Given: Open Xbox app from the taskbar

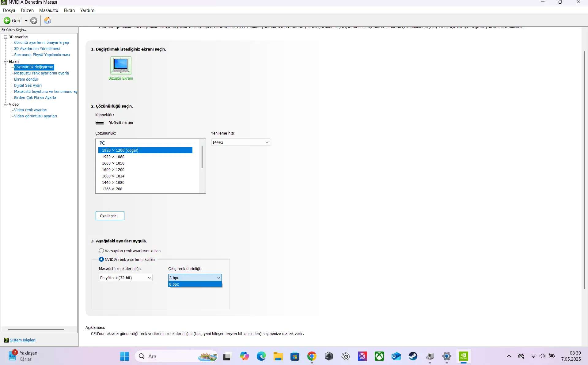Looking at the screenshot, I should (x=379, y=356).
